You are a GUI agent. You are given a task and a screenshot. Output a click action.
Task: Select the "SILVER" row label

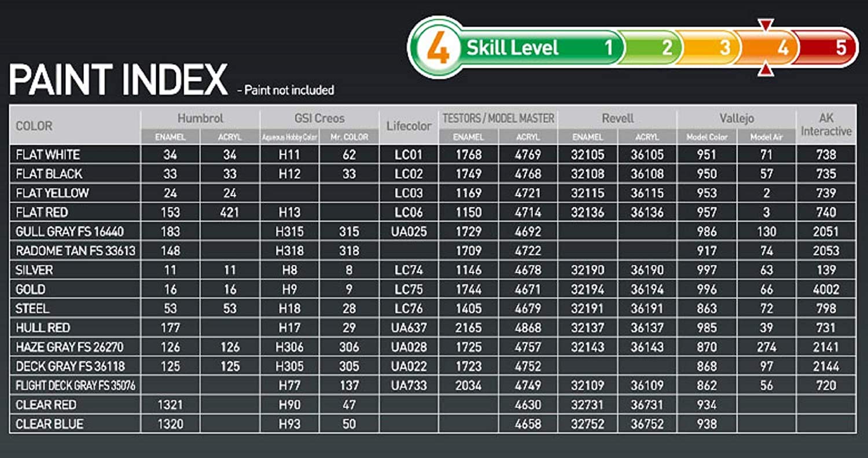tap(34, 270)
